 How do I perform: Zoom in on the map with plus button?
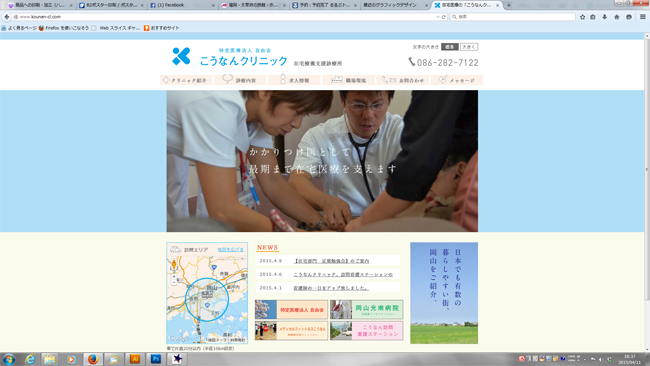(174, 276)
